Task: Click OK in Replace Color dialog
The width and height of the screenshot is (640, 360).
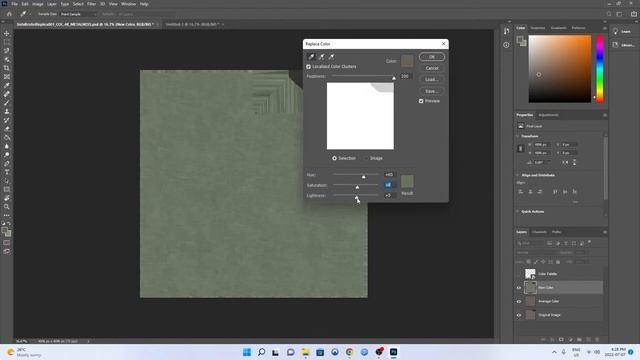Action: [x=432, y=57]
